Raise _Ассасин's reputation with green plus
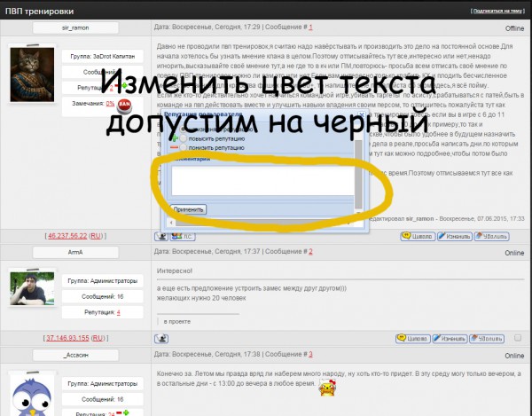 (126, 412)
